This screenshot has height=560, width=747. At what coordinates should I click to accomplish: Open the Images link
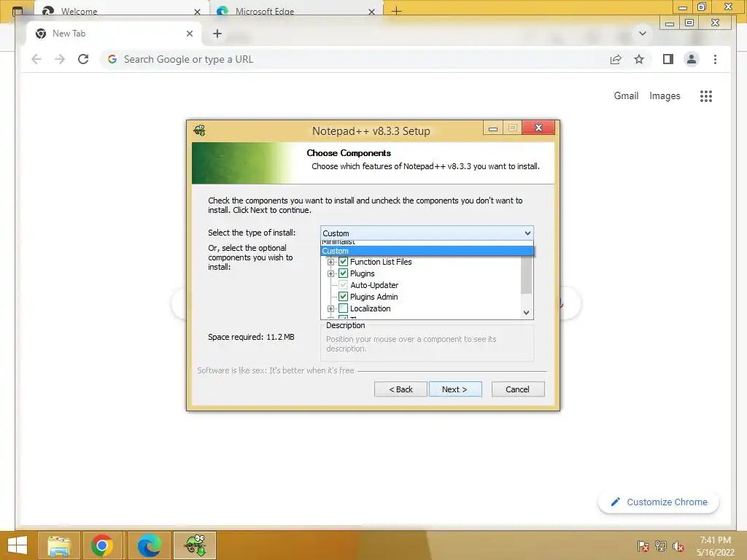point(665,96)
